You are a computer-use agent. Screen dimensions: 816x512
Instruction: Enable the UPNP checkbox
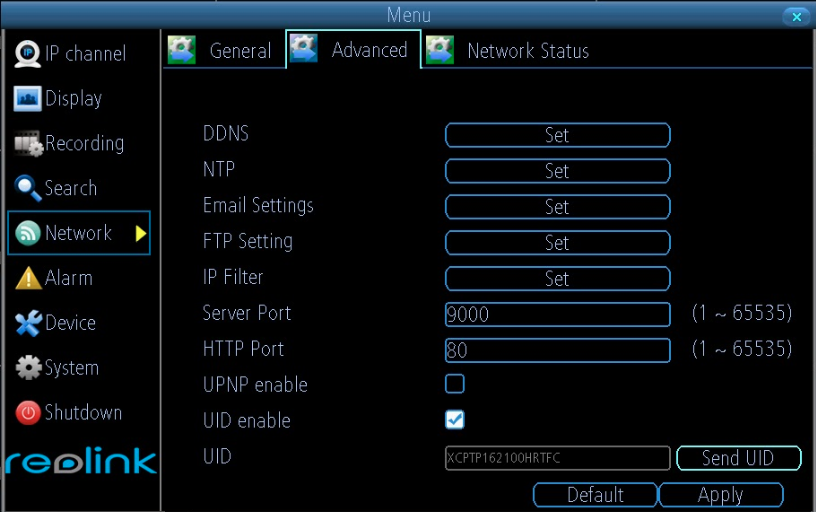(x=455, y=384)
